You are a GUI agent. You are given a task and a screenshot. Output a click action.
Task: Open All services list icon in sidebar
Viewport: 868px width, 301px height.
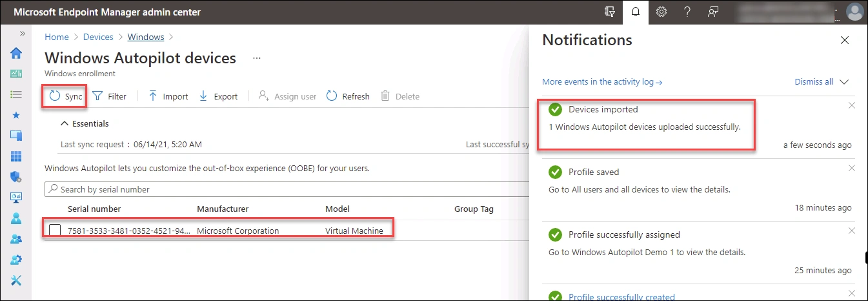[x=16, y=94]
